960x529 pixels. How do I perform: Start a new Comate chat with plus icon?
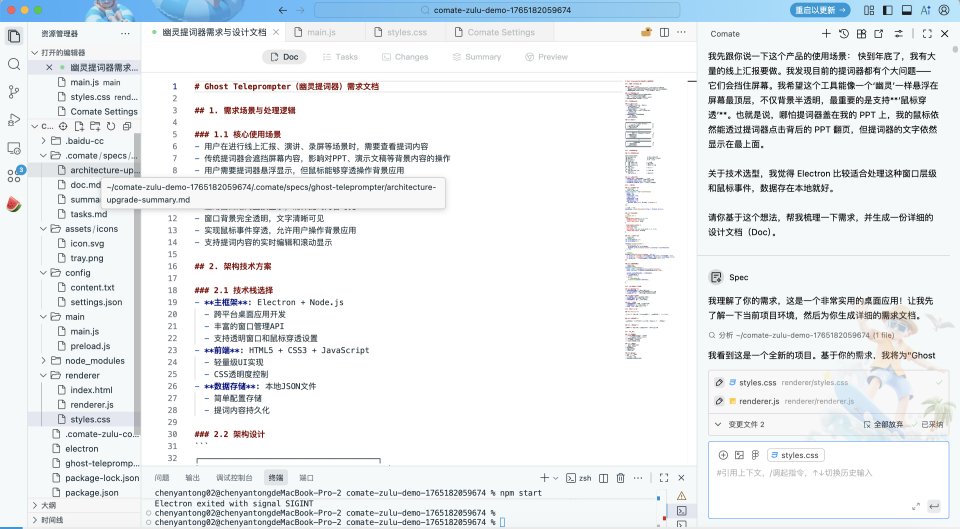click(826, 34)
